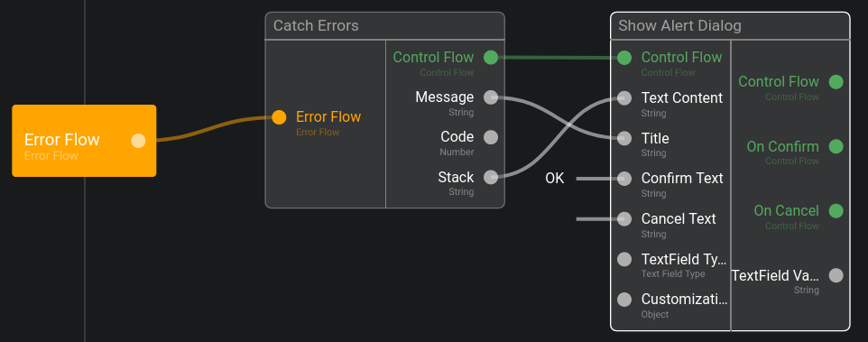Click Catch Errors orange Error Flow input port
The height and width of the screenshot is (342, 868).
[x=279, y=117]
